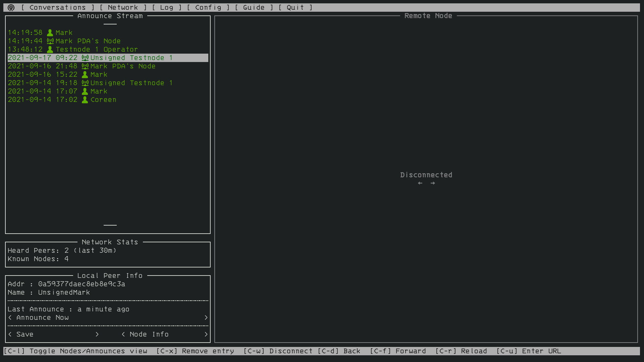Click the Name field UnsignedMark

pos(64,293)
